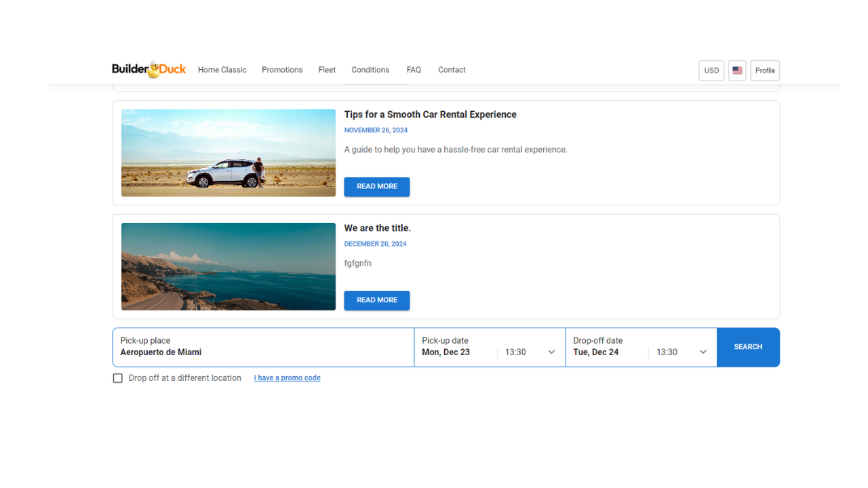868x488 pixels.
Task: Expand the drop-off time dropdown
Action: pyautogui.click(x=682, y=352)
